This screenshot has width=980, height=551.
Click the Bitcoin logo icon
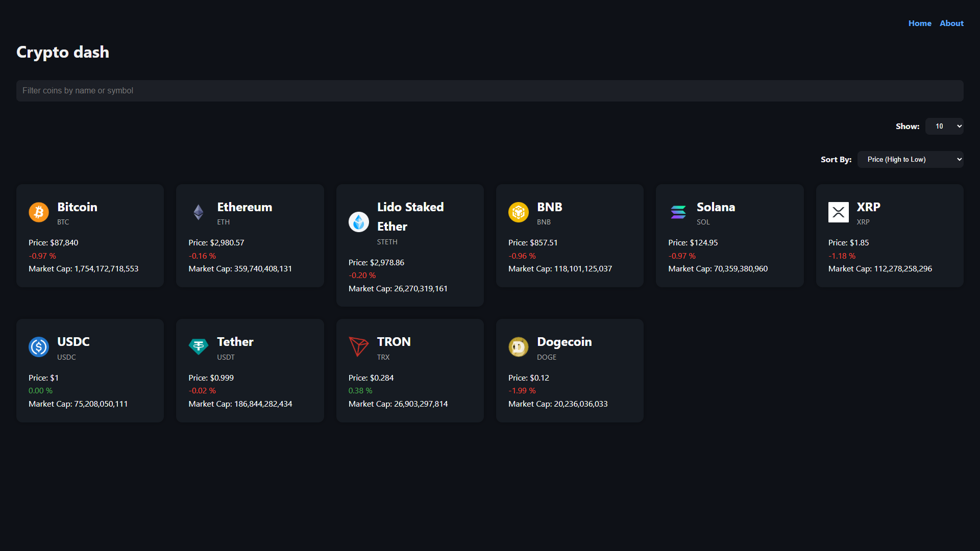[39, 212]
